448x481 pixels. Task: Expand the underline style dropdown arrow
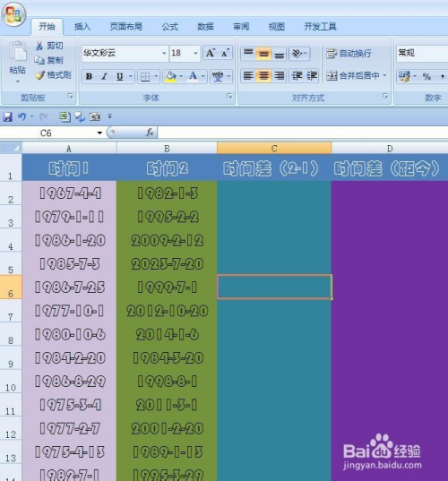click(x=131, y=76)
